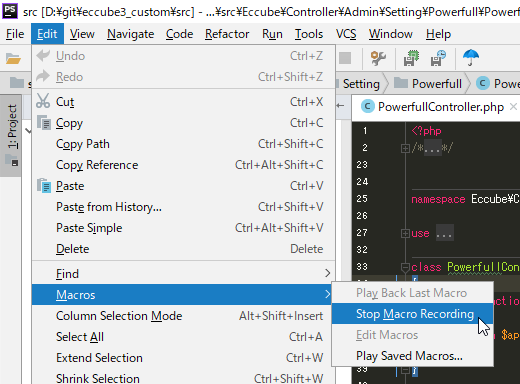Choose Extend Selection menu entry
Image resolution: width=520 pixels, height=384 pixels.
(x=183, y=358)
